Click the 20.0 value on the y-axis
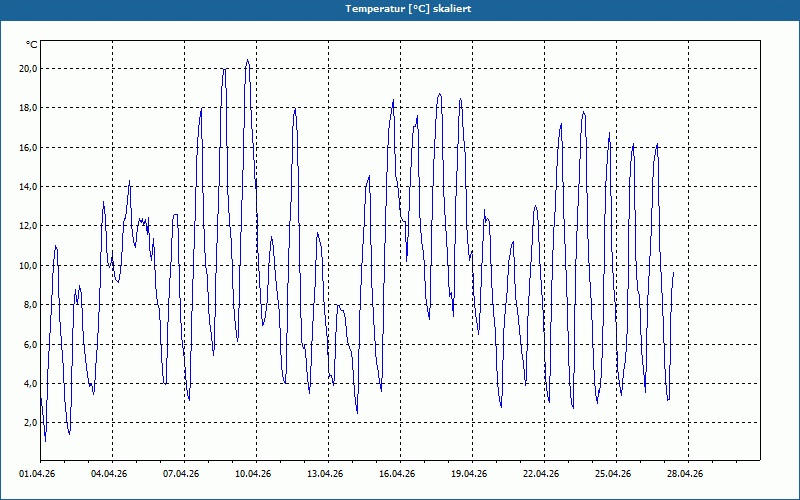The height and width of the screenshot is (500, 800). point(28,69)
